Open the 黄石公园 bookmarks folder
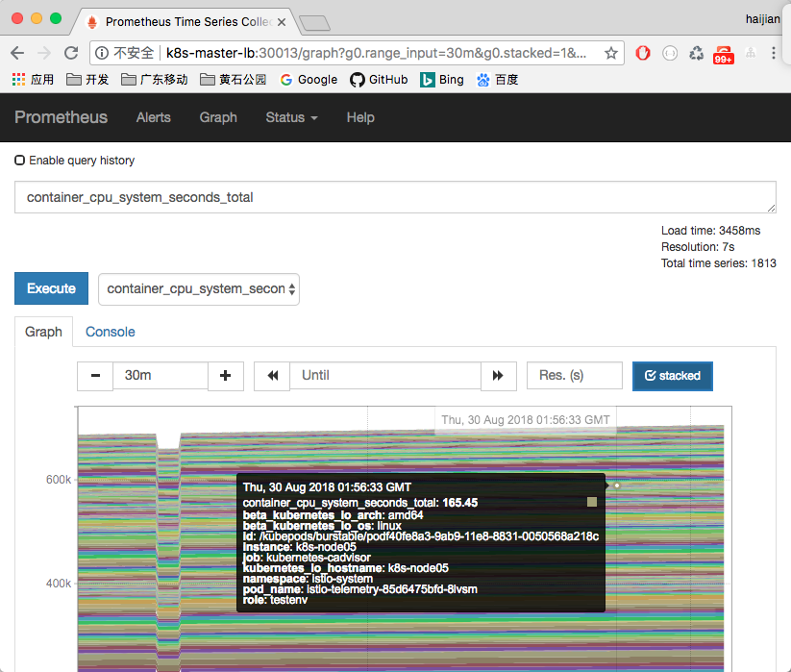This screenshot has width=791, height=672. coord(233,80)
